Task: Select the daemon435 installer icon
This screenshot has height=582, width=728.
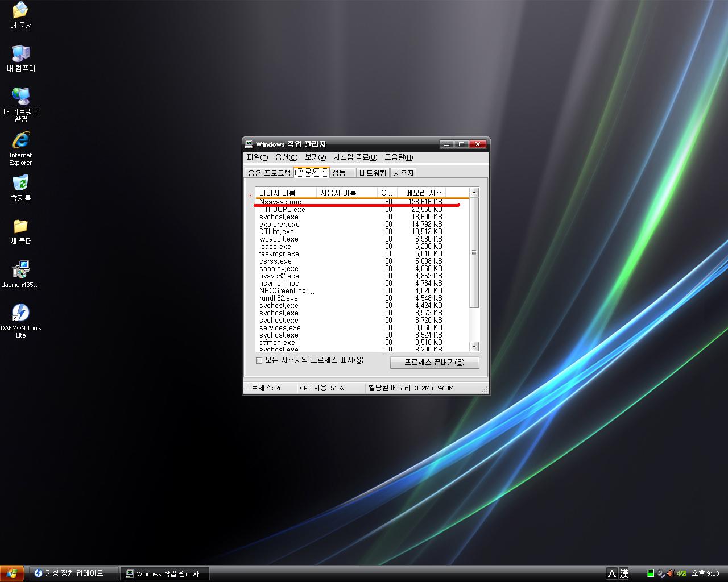Action: [20, 275]
